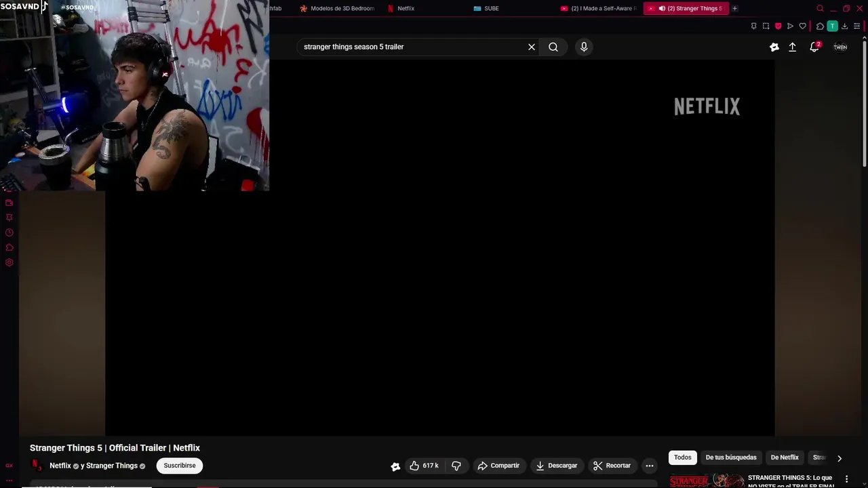The height and width of the screenshot is (488, 868).
Task: Open sidebar wallet icon
Action: [9, 203]
